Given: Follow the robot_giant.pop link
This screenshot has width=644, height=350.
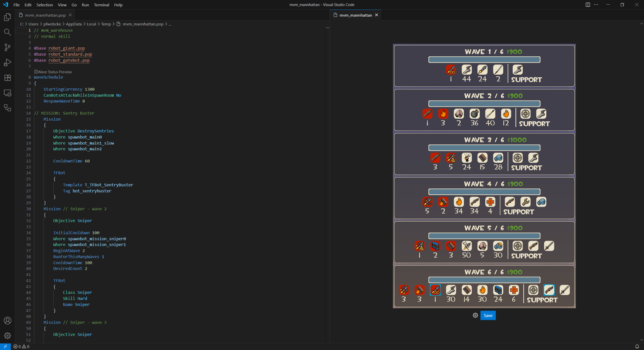Looking at the screenshot, I should [66, 48].
